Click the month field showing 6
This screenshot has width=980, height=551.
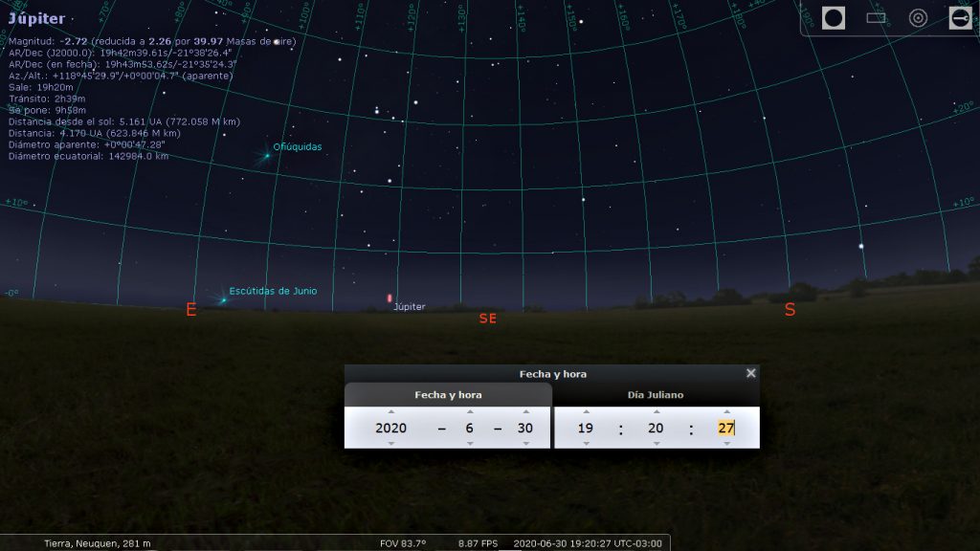point(469,428)
